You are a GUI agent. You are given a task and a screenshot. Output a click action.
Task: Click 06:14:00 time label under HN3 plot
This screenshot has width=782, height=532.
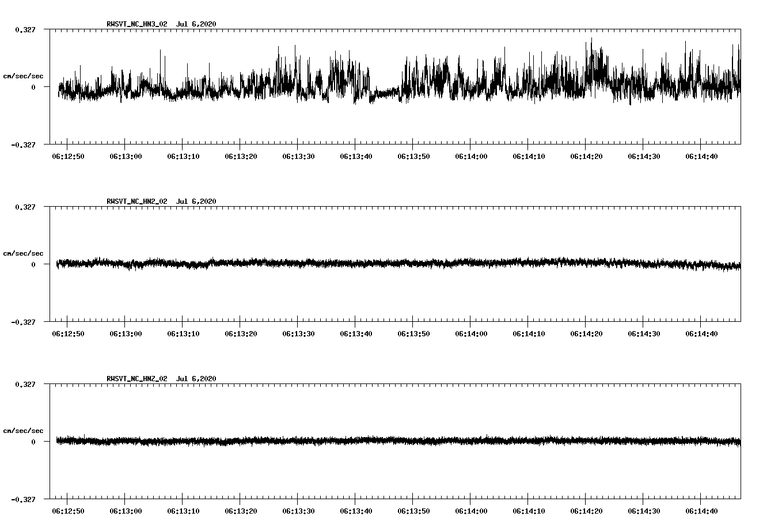(x=471, y=157)
